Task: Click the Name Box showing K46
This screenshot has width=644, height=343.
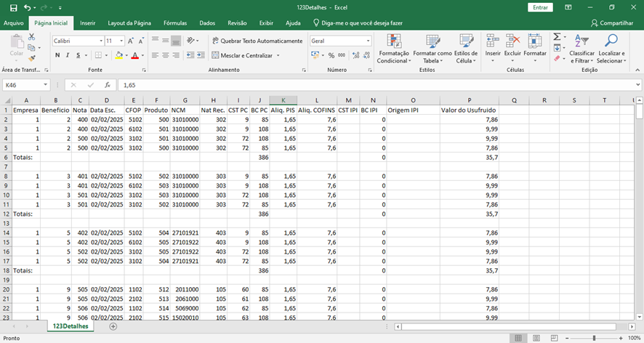Action: pos(23,85)
